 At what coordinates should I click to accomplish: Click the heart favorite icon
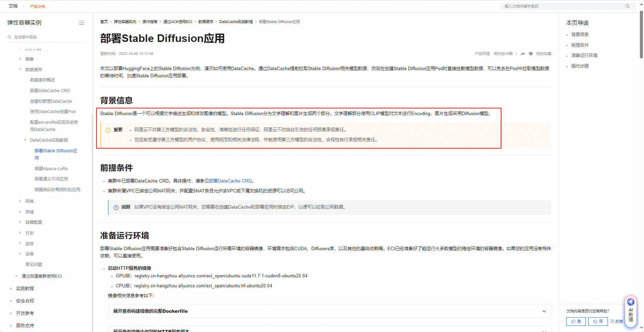[531, 54]
